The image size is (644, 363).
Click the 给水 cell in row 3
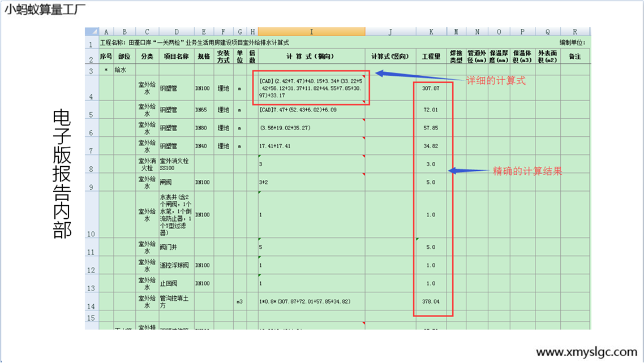[x=124, y=70]
